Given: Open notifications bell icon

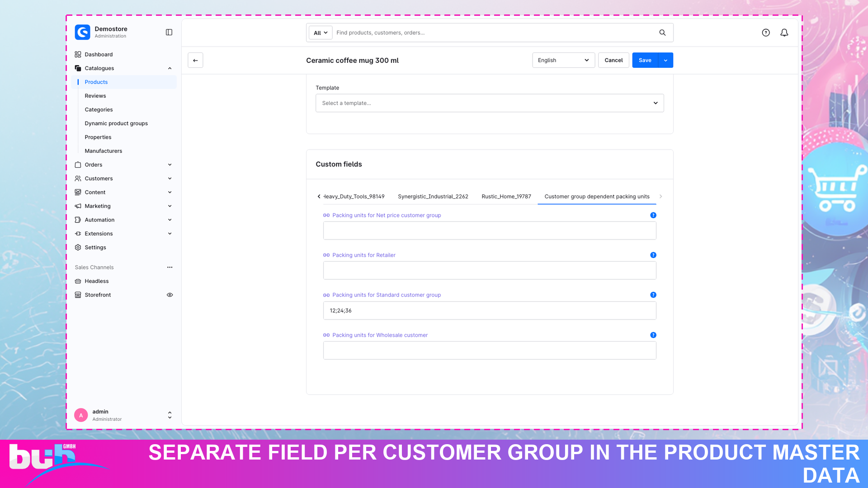Looking at the screenshot, I should click(x=784, y=33).
